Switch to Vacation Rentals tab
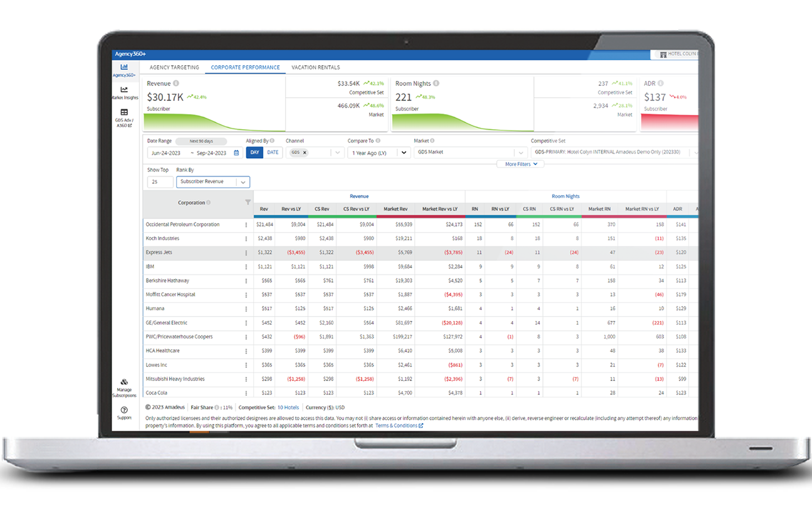 [316, 67]
